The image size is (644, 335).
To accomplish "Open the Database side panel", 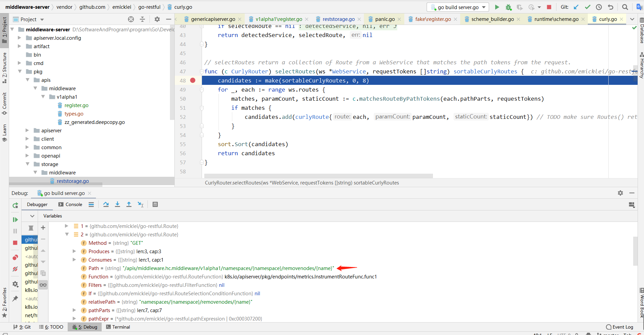I will pos(641,31).
